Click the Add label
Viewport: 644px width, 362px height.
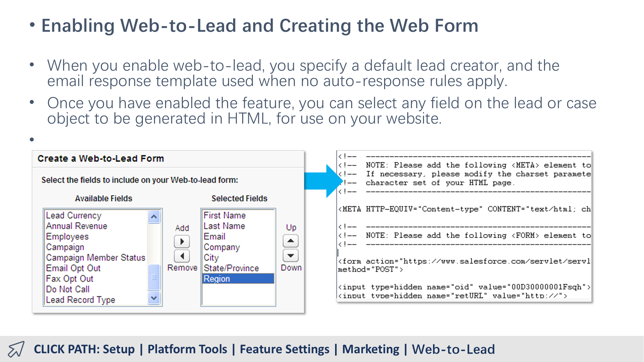click(182, 228)
